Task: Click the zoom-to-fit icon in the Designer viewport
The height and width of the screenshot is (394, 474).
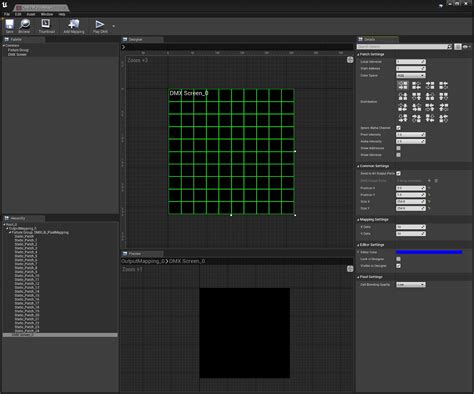Action: coord(350,60)
